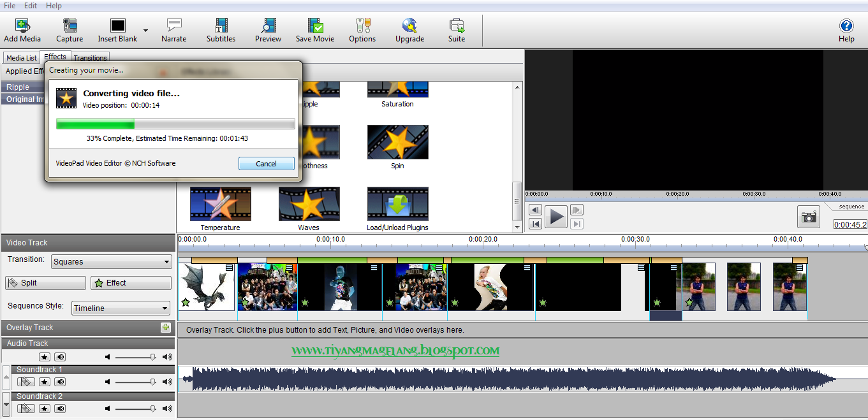Select the dragon clip thumbnail on timeline
This screenshot has width=868, height=420.
coord(206,287)
